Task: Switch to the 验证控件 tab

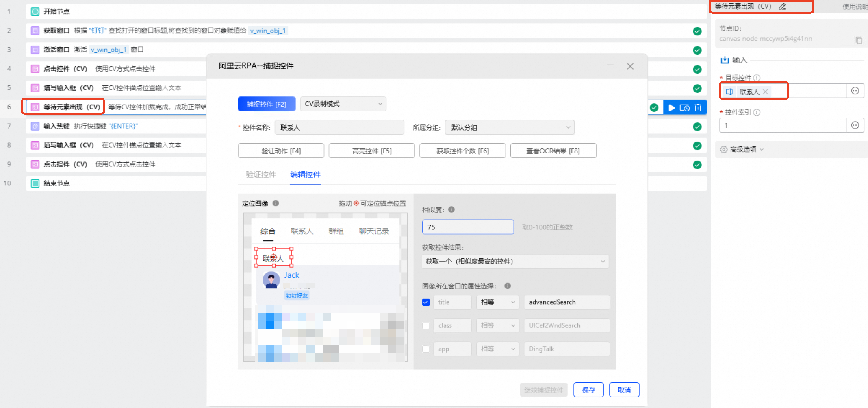Action: [x=261, y=175]
